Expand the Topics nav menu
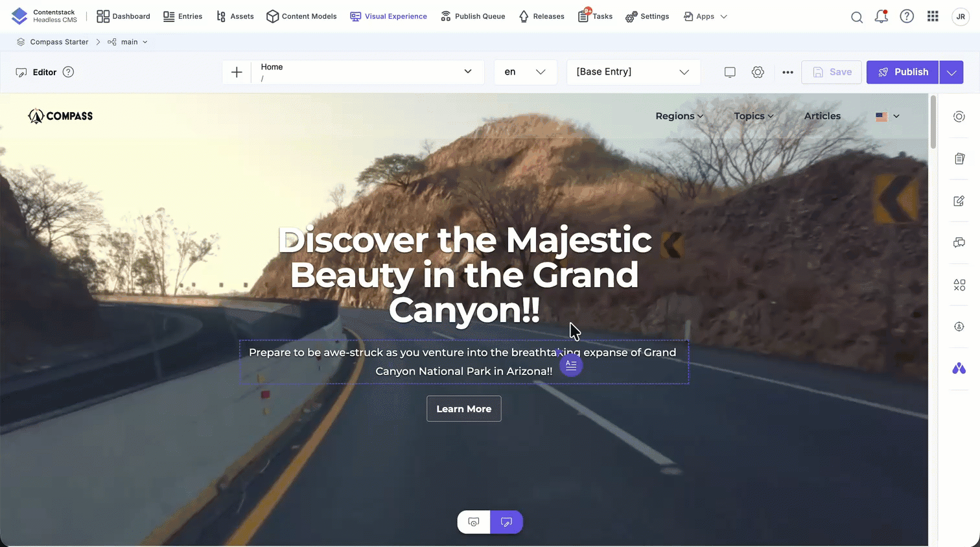This screenshot has height=547, width=980. tap(754, 116)
